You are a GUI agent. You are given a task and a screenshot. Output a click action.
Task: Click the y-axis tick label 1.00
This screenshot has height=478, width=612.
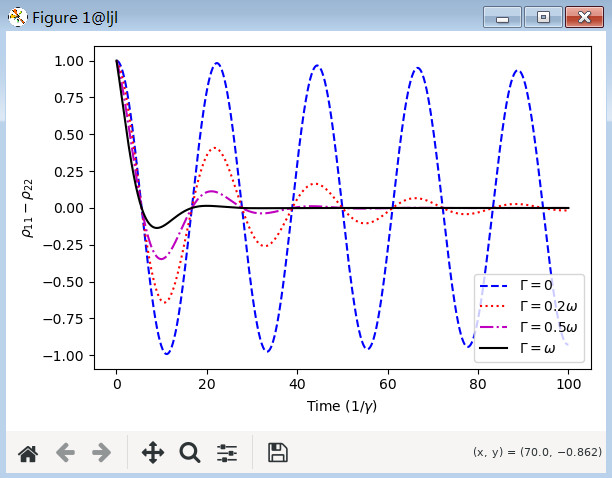click(x=69, y=61)
